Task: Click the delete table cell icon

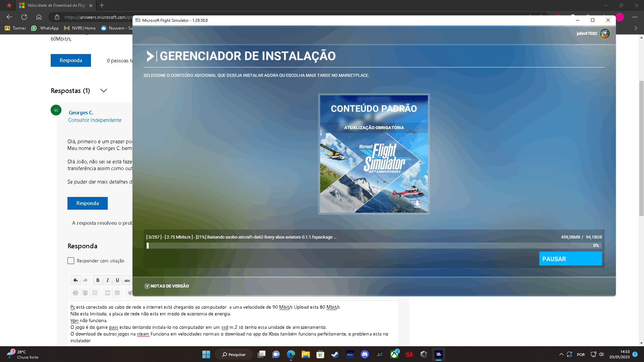Action: (x=95, y=293)
